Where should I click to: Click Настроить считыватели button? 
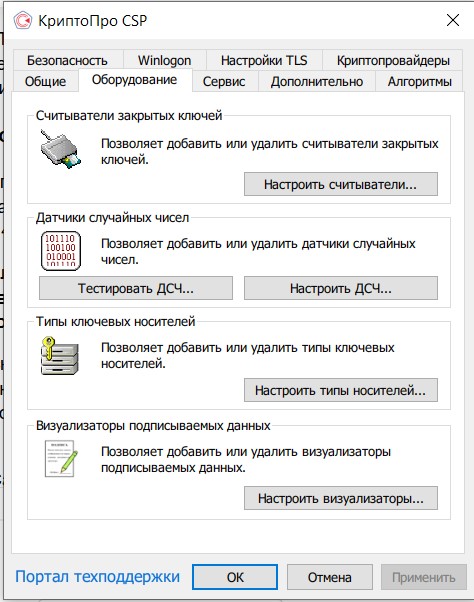340,184
